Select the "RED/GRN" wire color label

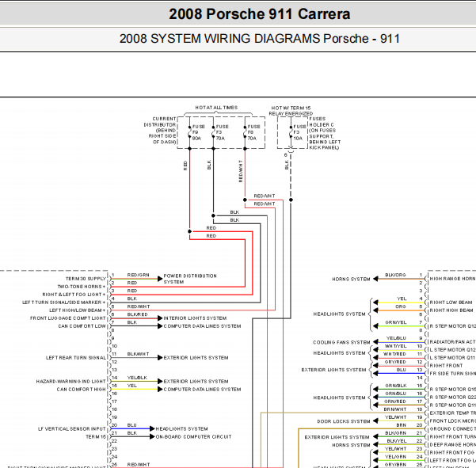(138, 275)
